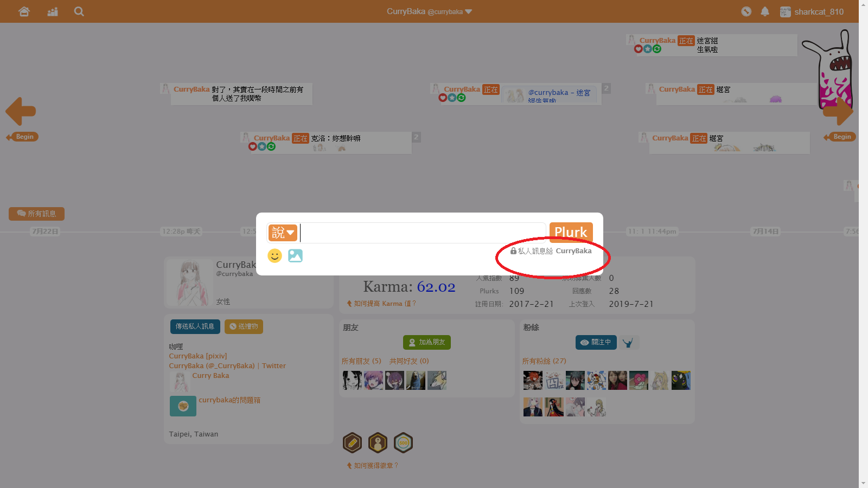
Task: Like the 迷宮組生氣啦 plurk heart
Action: pos(639,49)
